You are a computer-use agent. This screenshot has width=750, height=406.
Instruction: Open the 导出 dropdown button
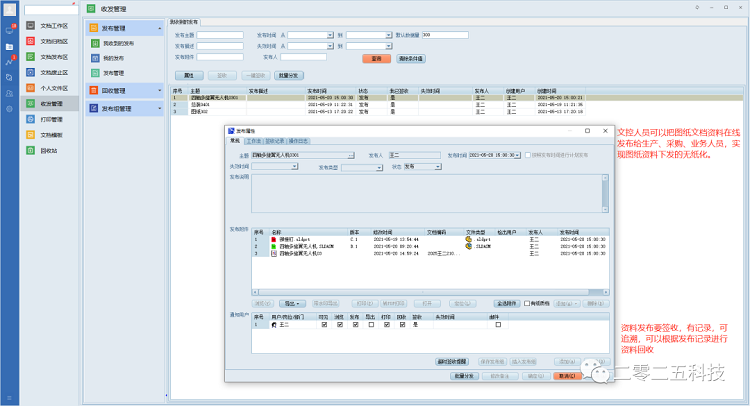292,304
